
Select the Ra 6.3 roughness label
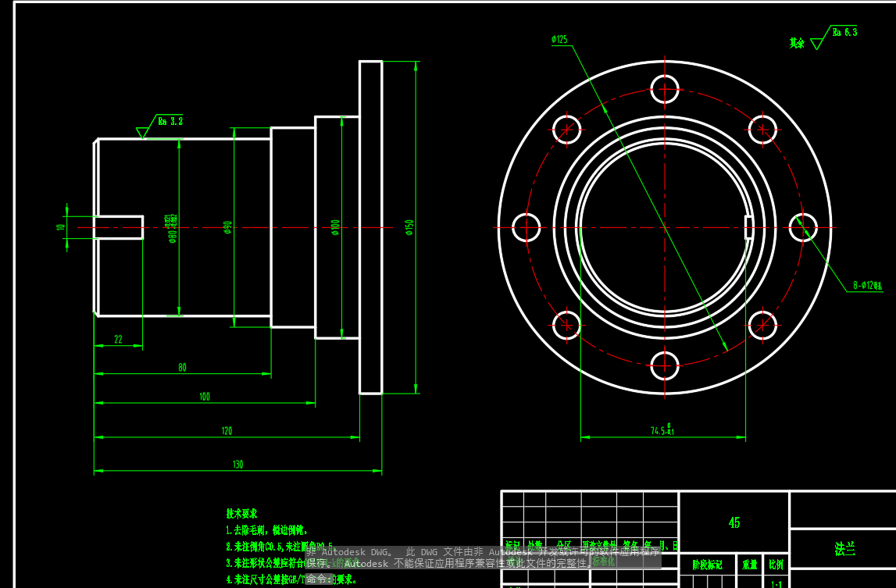[844, 32]
